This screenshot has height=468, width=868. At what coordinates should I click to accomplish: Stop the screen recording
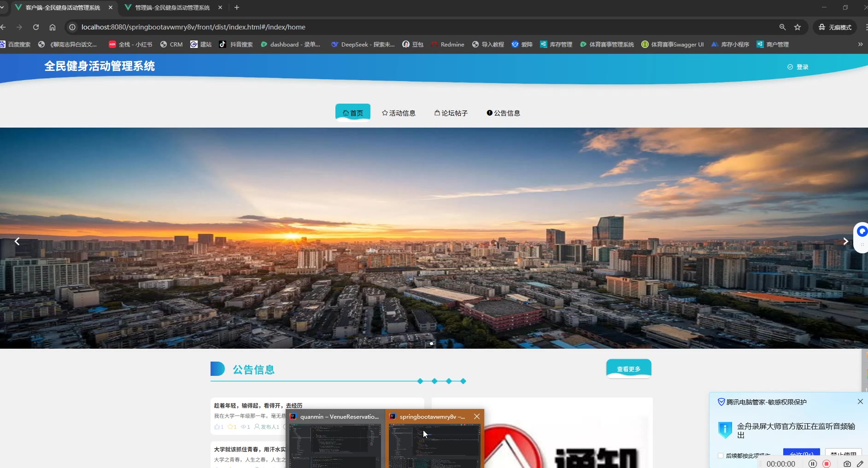[x=827, y=464]
